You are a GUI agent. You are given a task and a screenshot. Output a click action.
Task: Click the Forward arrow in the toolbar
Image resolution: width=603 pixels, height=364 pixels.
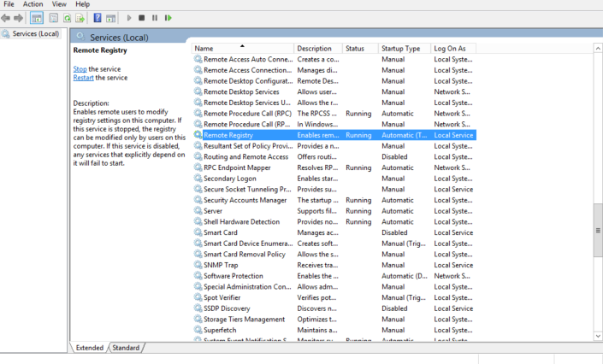pyautogui.click(x=18, y=17)
